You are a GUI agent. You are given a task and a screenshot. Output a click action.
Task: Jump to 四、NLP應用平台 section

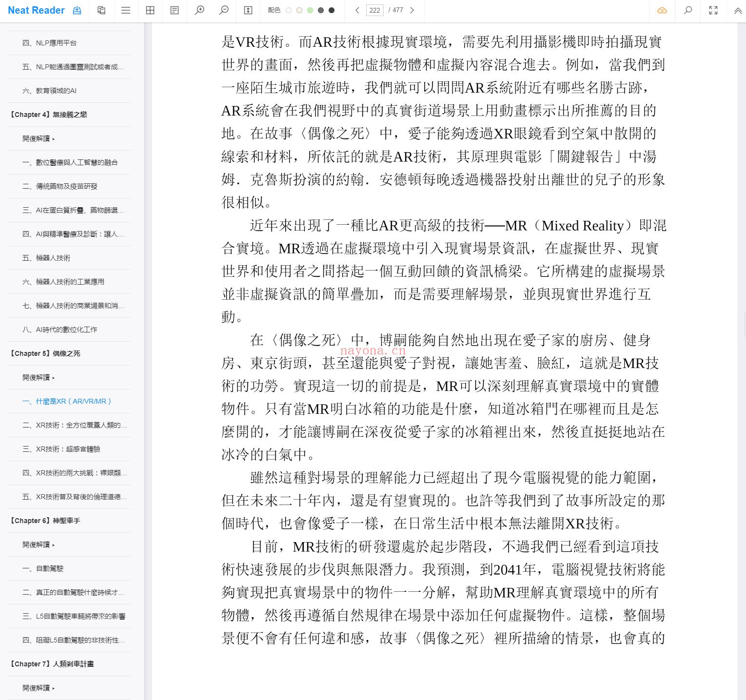click(x=49, y=43)
